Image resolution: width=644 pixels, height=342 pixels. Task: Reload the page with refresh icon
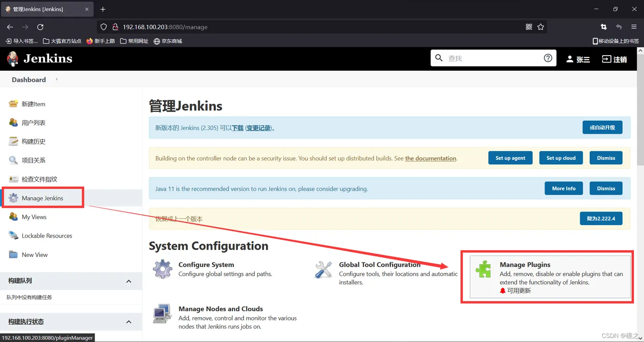[40, 27]
